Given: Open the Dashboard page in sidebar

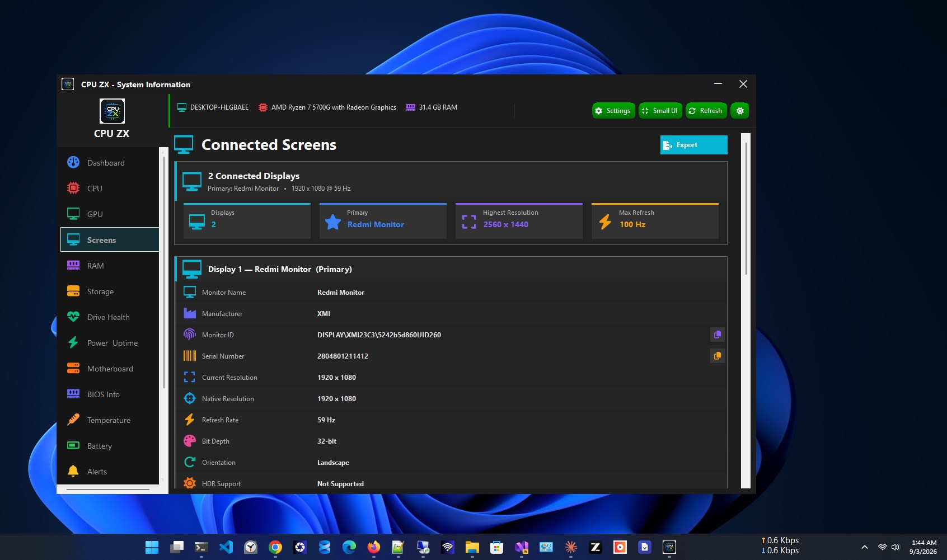Looking at the screenshot, I should pyautogui.click(x=110, y=163).
